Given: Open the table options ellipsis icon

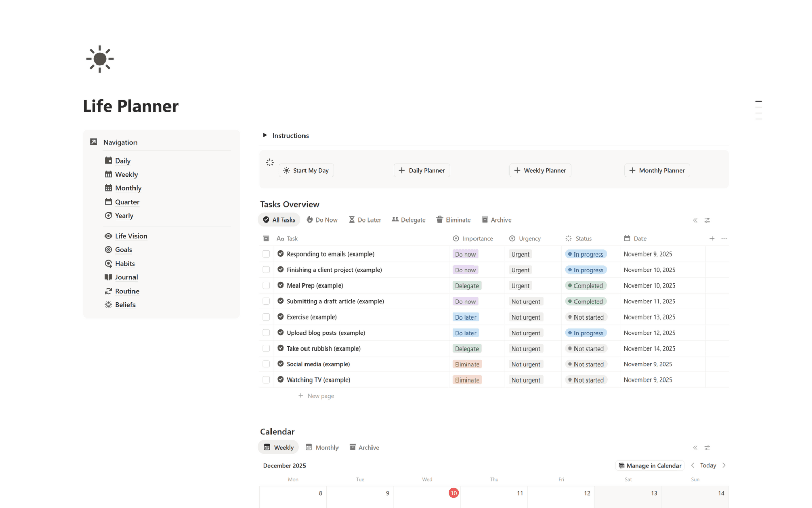Looking at the screenshot, I should point(724,238).
